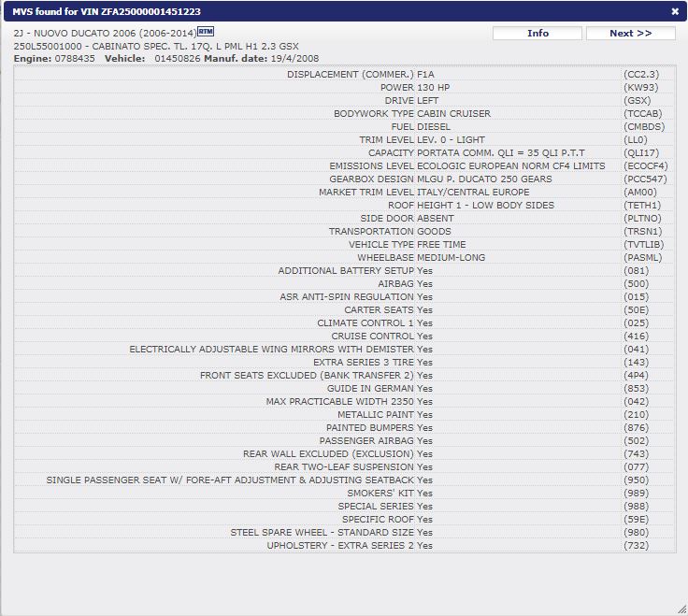
Task: Click the CRUISE CONTROL Yes row
Action: [381, 336]
